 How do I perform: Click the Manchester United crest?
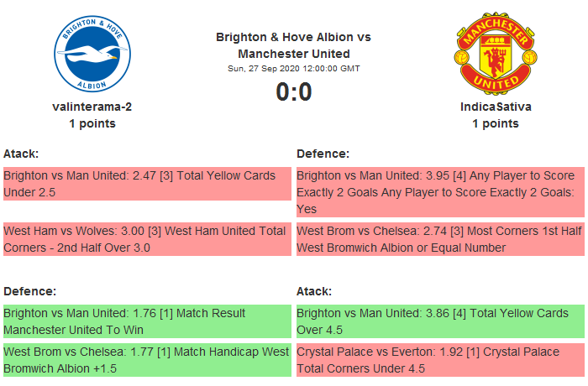point(496,55)
